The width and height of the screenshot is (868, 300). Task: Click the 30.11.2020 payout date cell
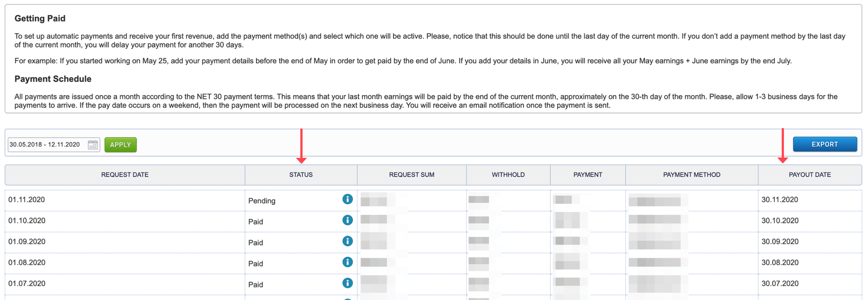[x=780, y=200]
